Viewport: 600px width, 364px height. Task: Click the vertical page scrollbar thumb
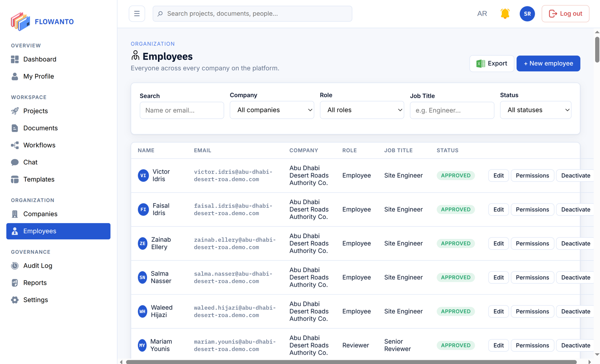pos(597,49)
